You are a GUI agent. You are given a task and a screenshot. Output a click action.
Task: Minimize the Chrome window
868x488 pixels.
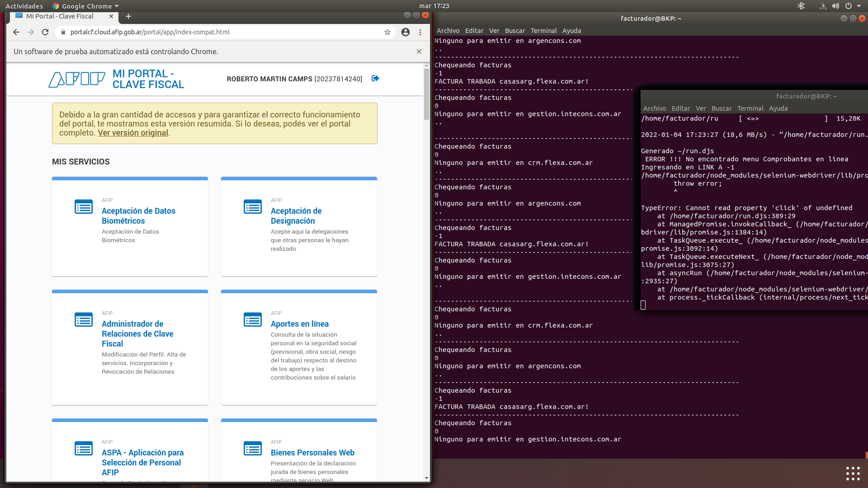click(407, 15)
